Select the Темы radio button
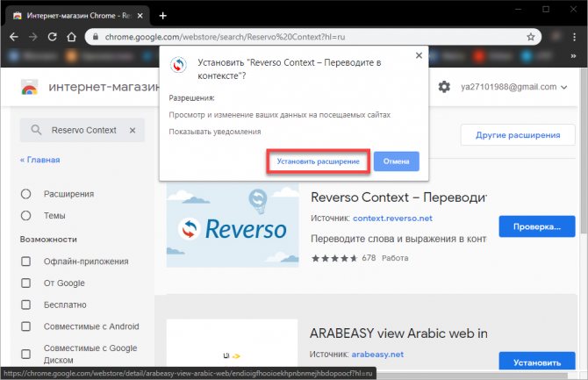The width and height of the screenshot is (588, 380). [x=25, y=216]
